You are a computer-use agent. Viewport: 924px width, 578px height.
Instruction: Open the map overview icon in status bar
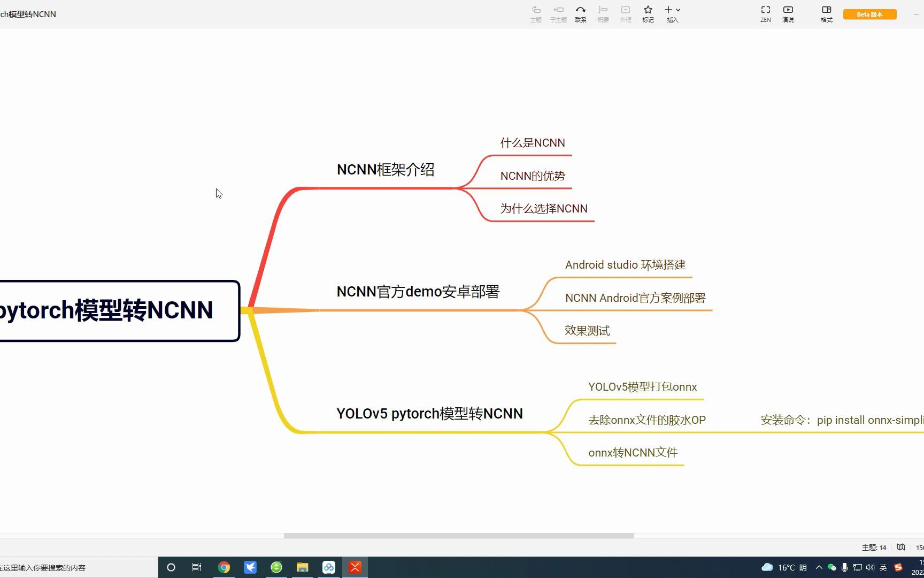point(901,547)
